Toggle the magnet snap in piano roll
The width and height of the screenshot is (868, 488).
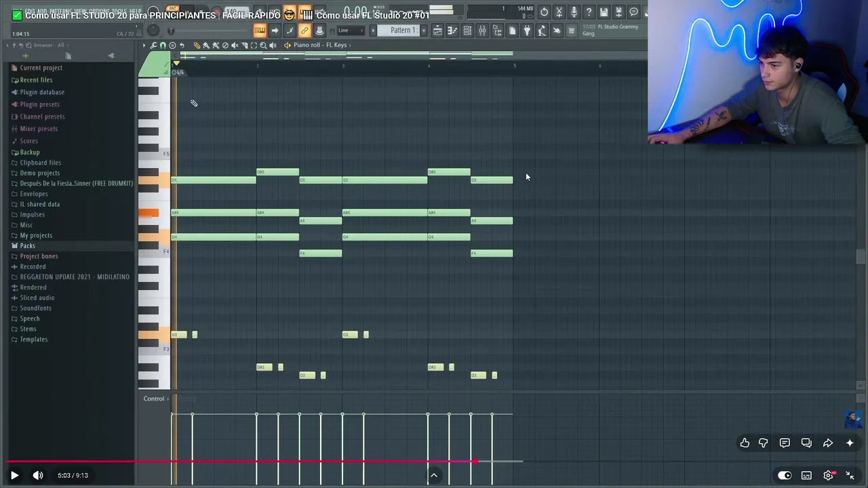(163, 45)
